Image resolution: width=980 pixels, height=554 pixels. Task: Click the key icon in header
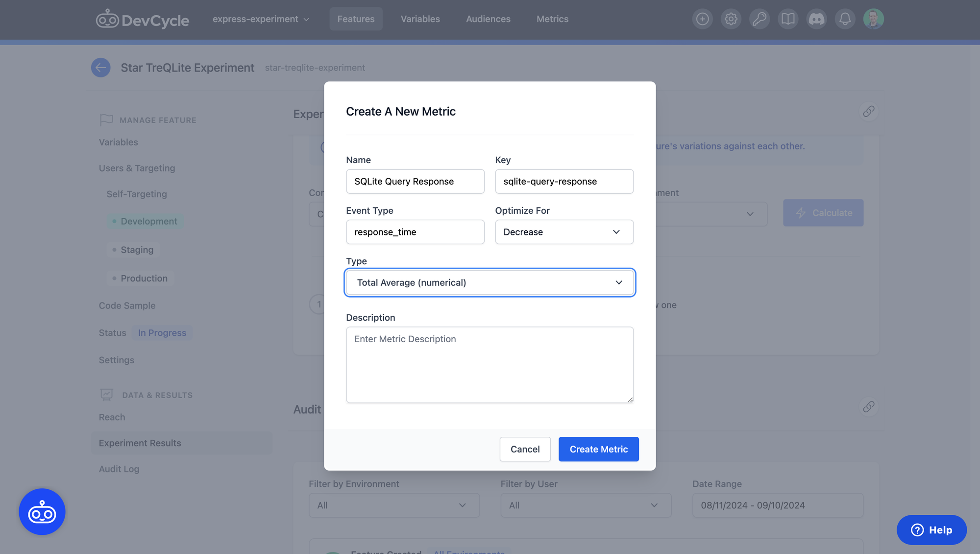(759, 19)
